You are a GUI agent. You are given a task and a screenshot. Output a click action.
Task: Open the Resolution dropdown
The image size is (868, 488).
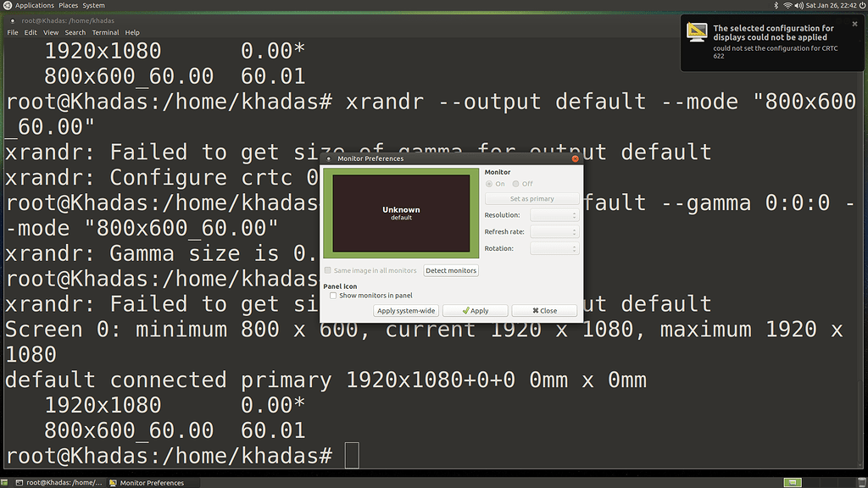click(x=551, y=214)
